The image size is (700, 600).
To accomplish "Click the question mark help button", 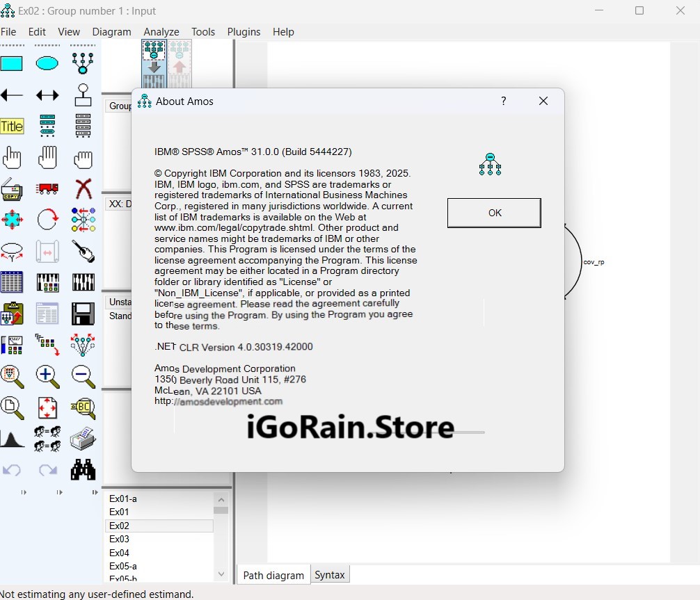I will (x=503, y=102).
